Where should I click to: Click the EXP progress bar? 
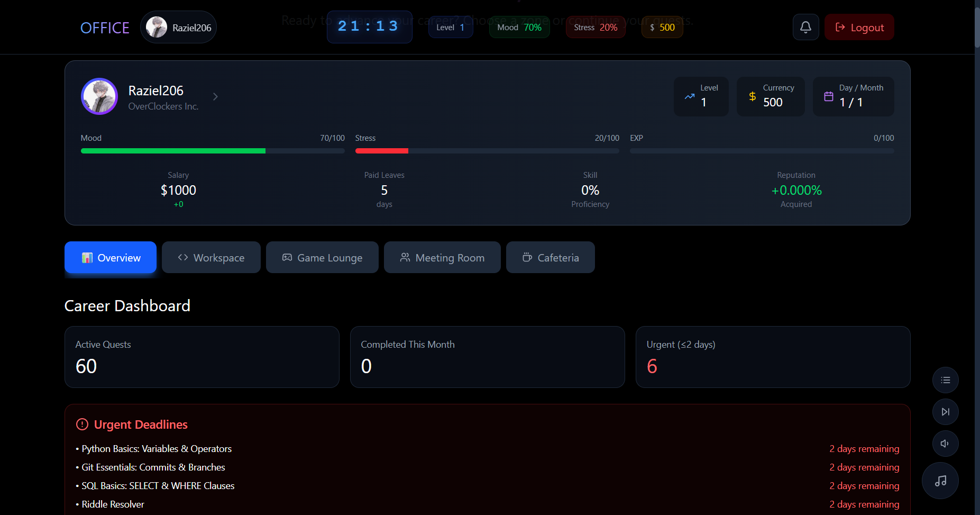pos(762,151)
